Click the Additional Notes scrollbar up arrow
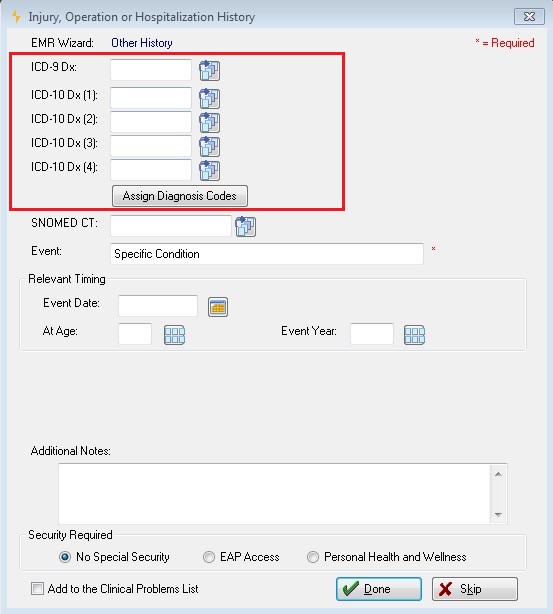This screenshot has height=614, width=553. point(498,474)
